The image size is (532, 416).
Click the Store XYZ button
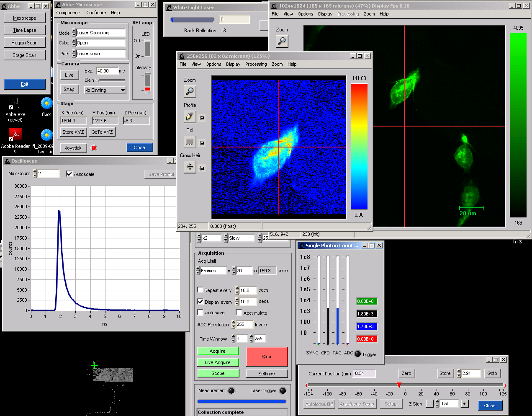click(x=73, y=132)
